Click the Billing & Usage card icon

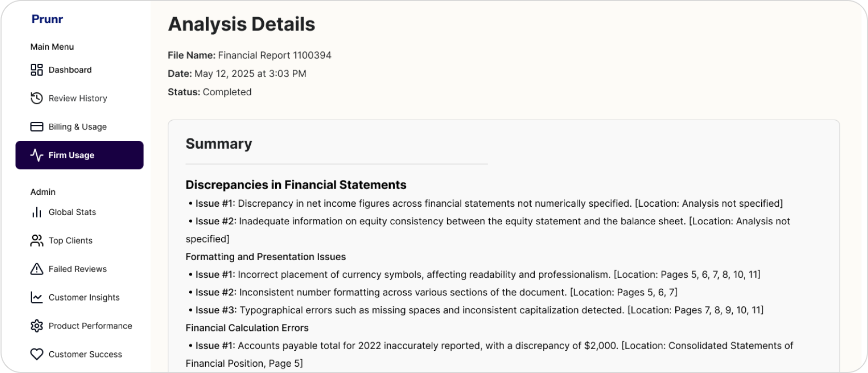coord(36,127)
